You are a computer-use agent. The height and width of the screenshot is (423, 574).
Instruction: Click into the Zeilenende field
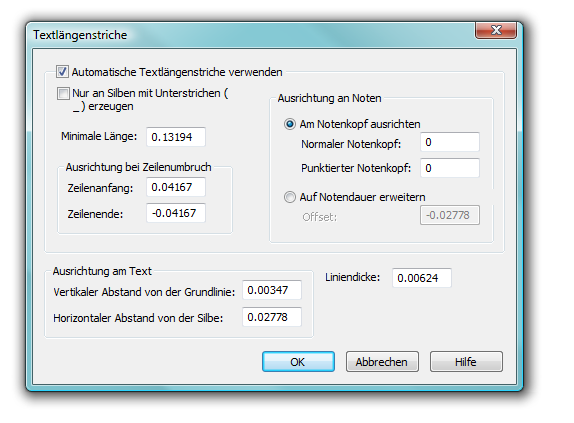[176, 213]
